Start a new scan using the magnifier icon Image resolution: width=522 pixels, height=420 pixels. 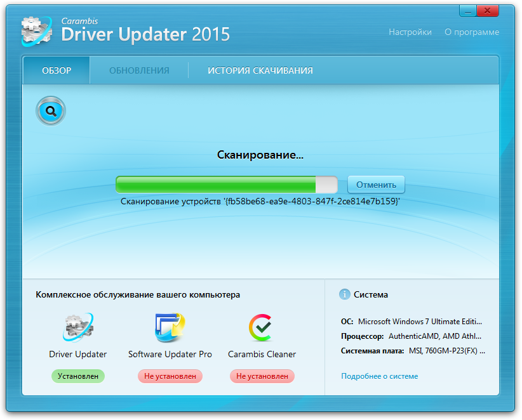pyautogui.click(x=50, y=110)
